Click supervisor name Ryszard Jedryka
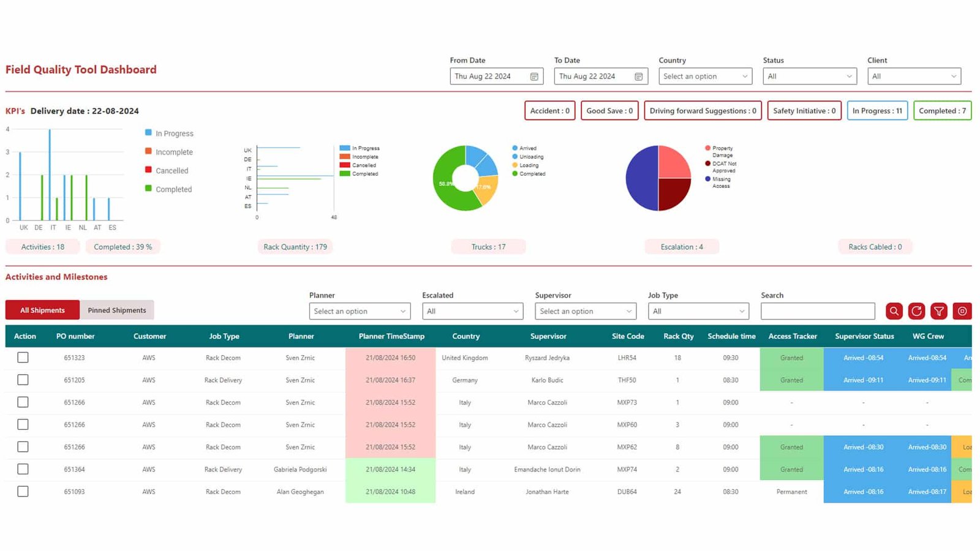The height and width of the screenshot is (551, 980). [x=547, y=358]
